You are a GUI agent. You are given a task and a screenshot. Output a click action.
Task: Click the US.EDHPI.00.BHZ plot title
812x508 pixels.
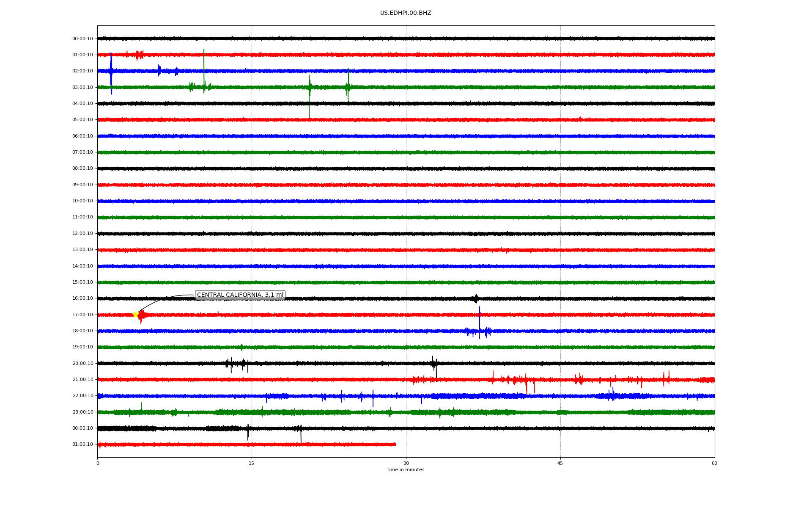405,13
